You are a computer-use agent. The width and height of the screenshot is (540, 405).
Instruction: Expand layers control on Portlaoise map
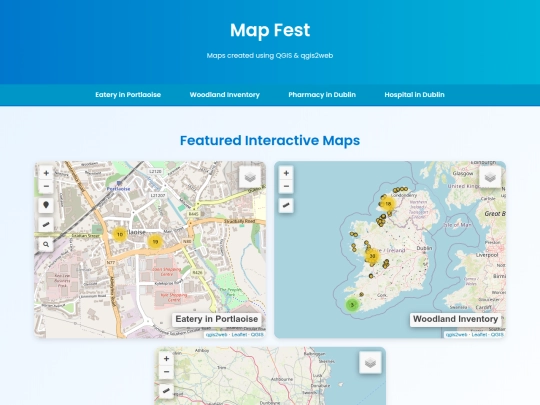tap(250, 177)
